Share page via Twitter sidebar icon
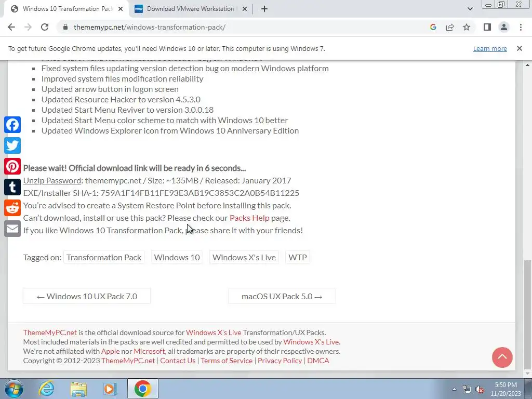532x399 pixels. [12, 145]
